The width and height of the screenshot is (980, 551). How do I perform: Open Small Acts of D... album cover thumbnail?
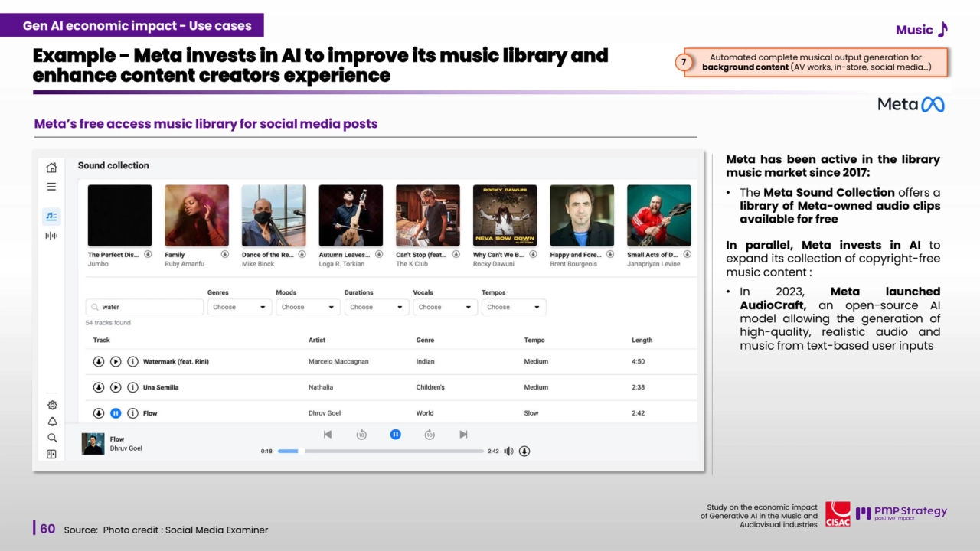click(x=659, y=216)
